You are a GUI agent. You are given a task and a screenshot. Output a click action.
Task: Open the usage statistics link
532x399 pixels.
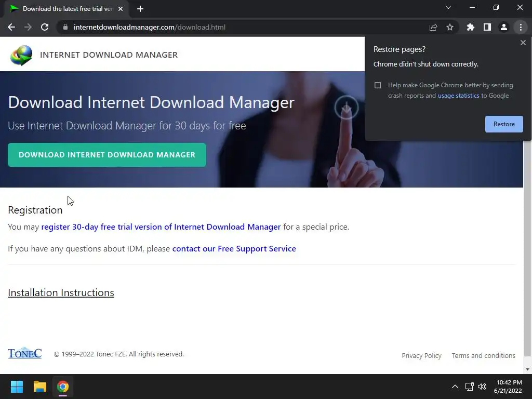(x=458, y=96)
